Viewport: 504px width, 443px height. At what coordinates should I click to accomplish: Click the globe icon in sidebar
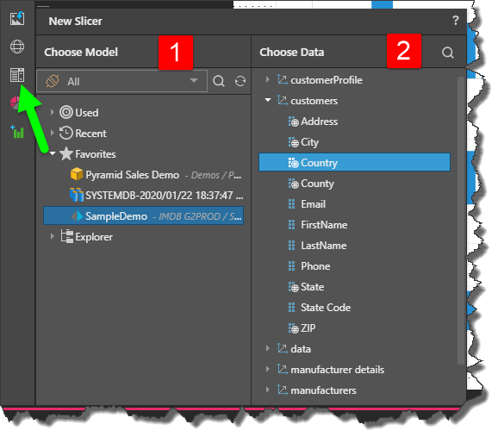[x=17, y=47]
